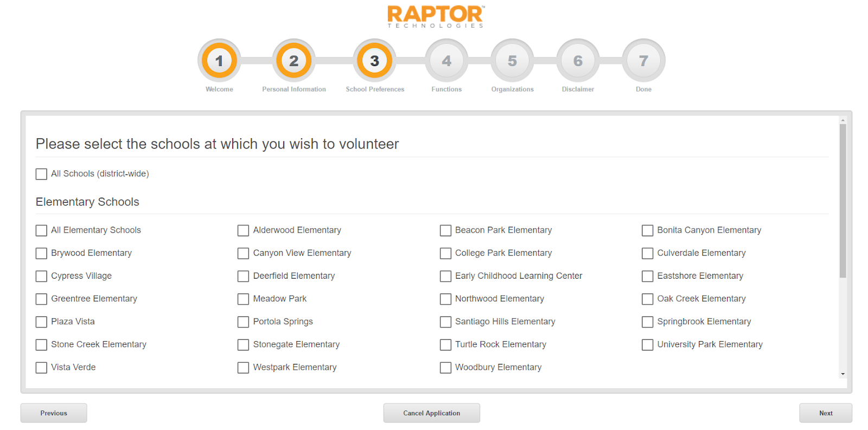The width and height of the screenshot is (868, 430).
Task: Select Bonita Canyon Elementary checkbox
Action: (x=647, y=230)
